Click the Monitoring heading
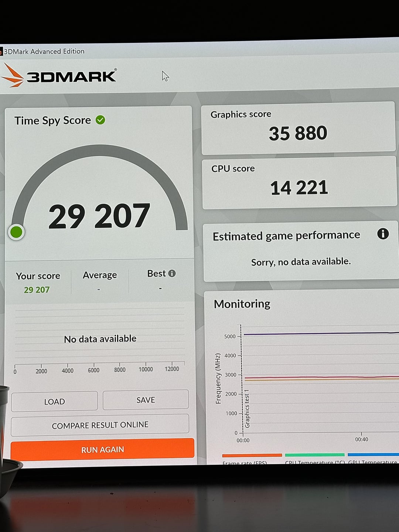The width and height of the screenshot is (399, 532). tap(242, 304)
